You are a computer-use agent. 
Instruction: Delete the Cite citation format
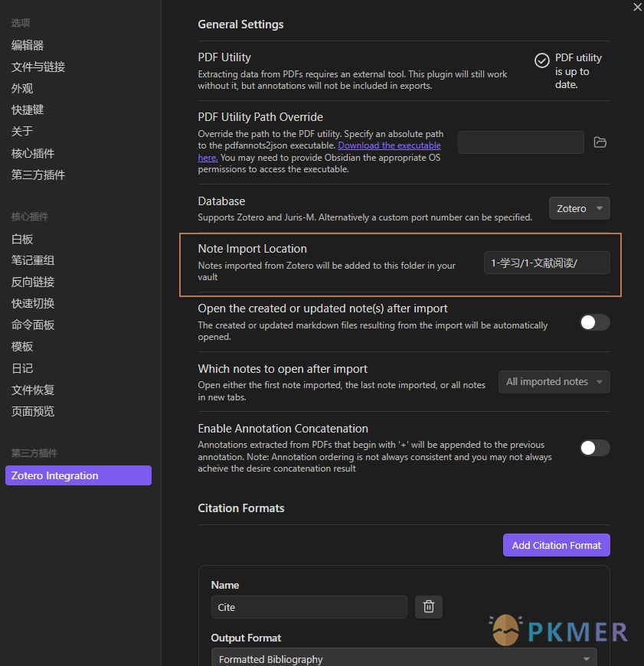pyautogui.click(x=429, y=606)
